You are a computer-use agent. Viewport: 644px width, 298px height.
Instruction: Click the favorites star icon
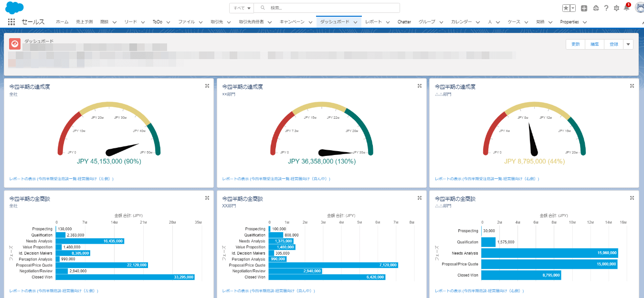pyautogui.click(x=566, y=8)
